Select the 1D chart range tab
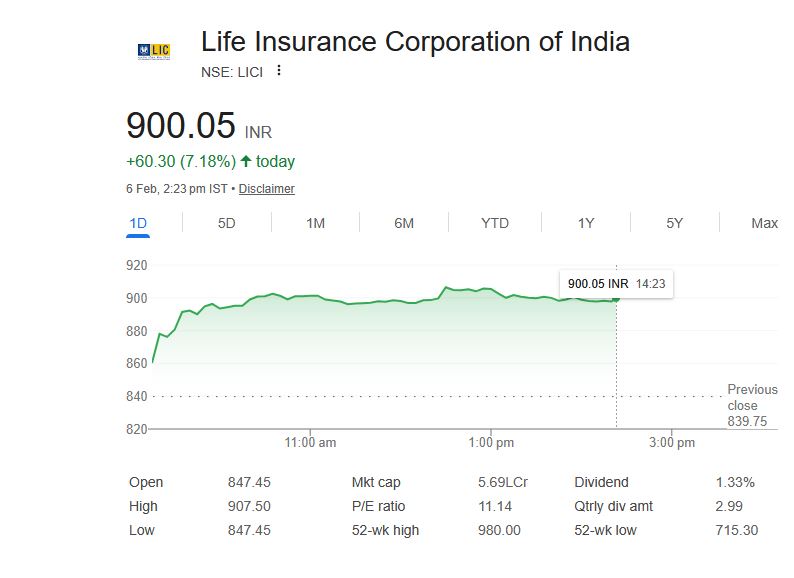The width and height of the screenshot is (794, 578). click(138, 223)
